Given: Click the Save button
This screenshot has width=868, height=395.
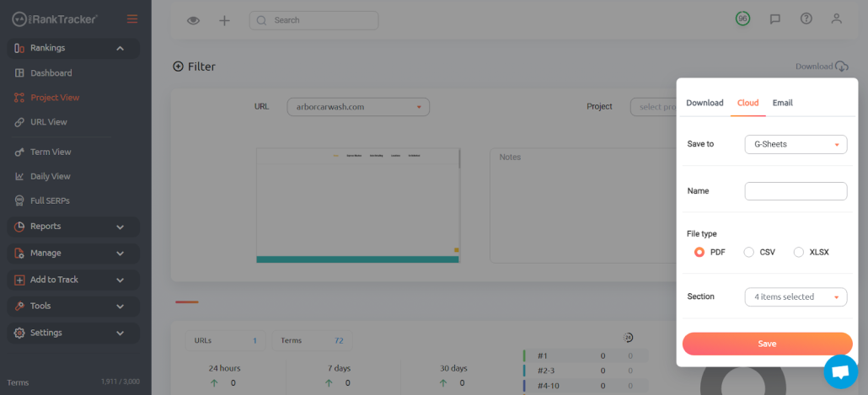Looking at the screenshot, I should [767, 344].
